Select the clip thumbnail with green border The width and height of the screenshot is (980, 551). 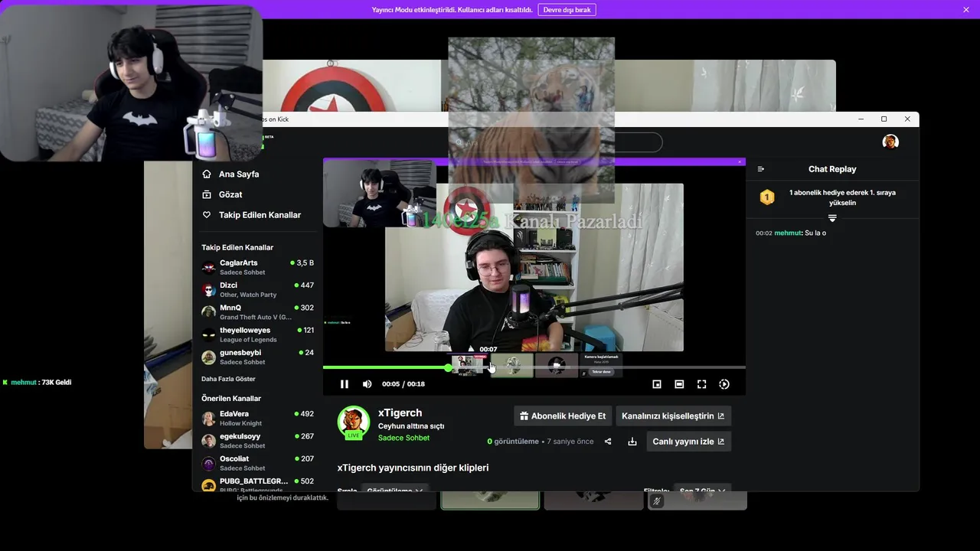tap(490, 500)
